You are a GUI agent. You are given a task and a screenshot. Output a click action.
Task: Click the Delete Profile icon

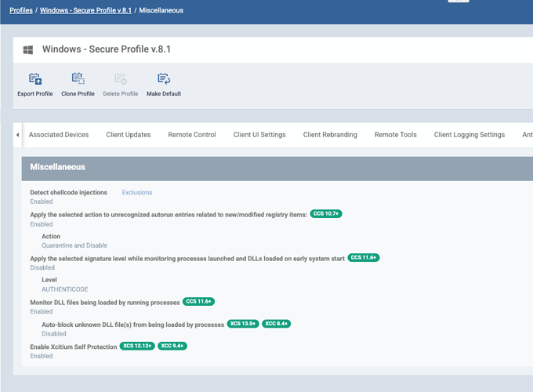121,79
